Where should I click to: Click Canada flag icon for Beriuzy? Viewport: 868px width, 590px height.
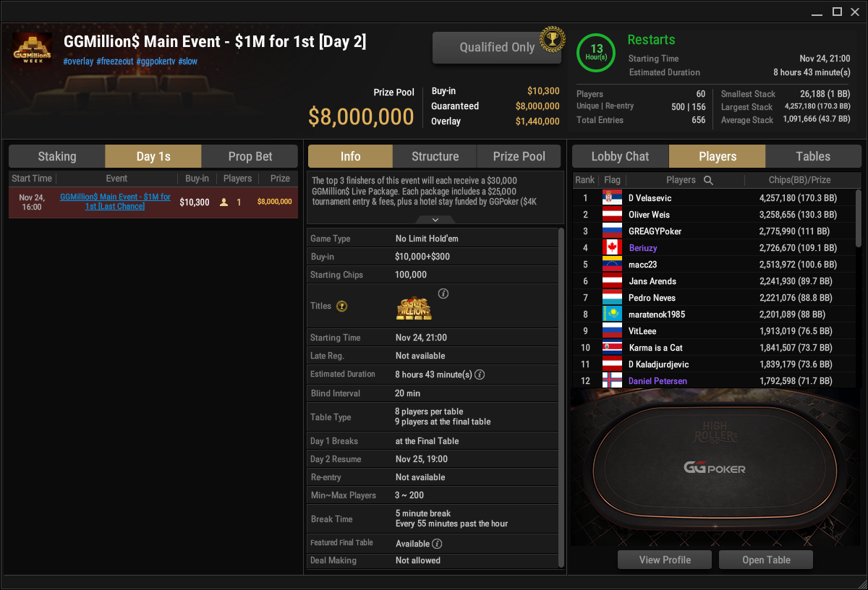612,248
